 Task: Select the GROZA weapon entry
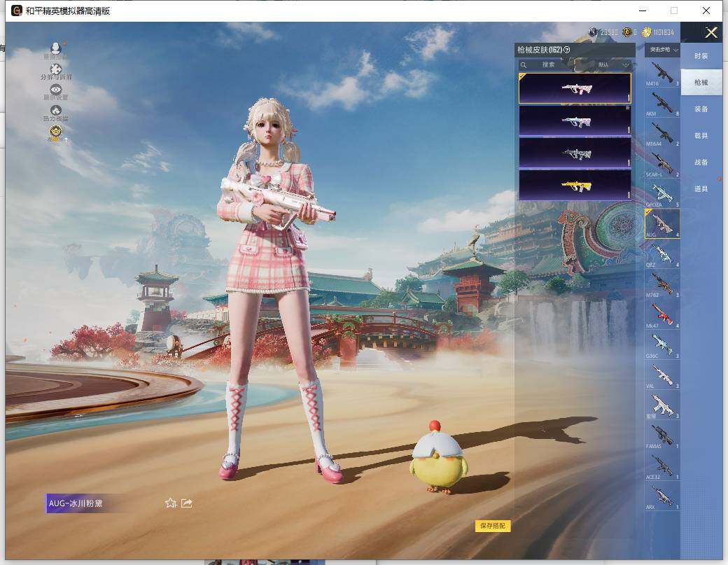(x=662, y=194)
